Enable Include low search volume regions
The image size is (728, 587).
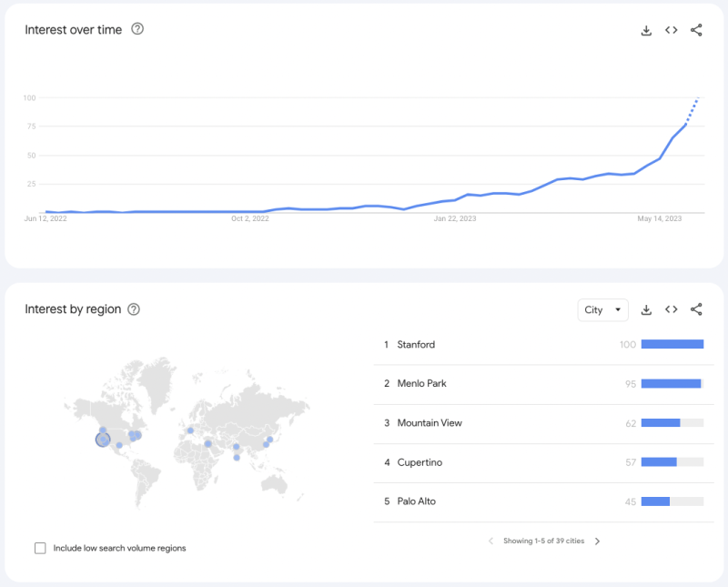pos(40,548)
